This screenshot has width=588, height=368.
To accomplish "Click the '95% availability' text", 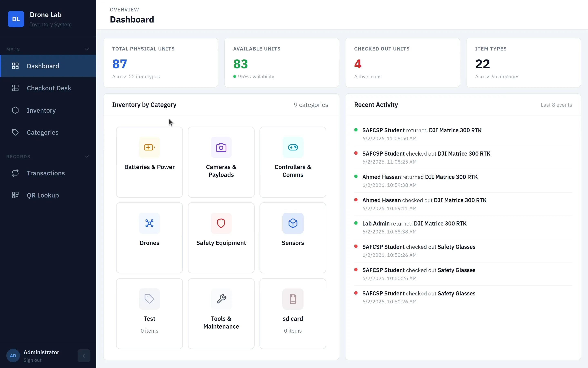I will point(256,77).
